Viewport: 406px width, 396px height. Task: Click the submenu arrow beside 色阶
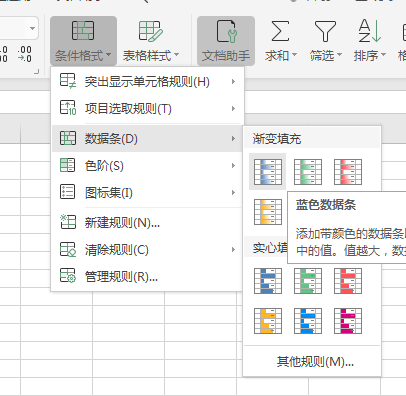(x=234, y=165)
